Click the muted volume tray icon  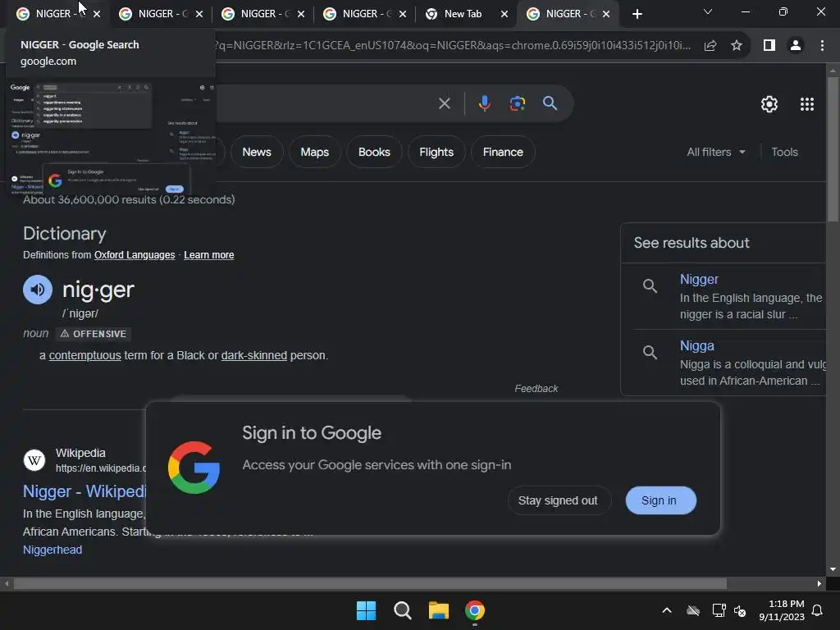coord(740,610)
